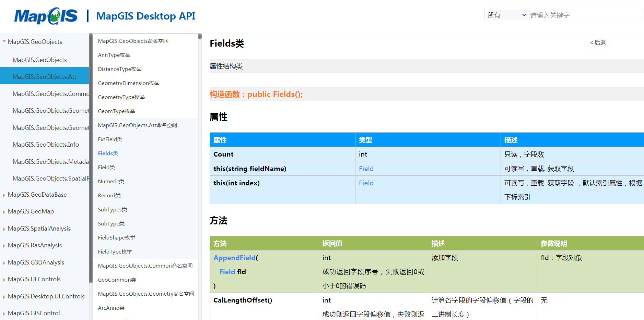644x320 pixels.
Task: Click Field type link in this(string fieldName) row
Action: [366, 169]
